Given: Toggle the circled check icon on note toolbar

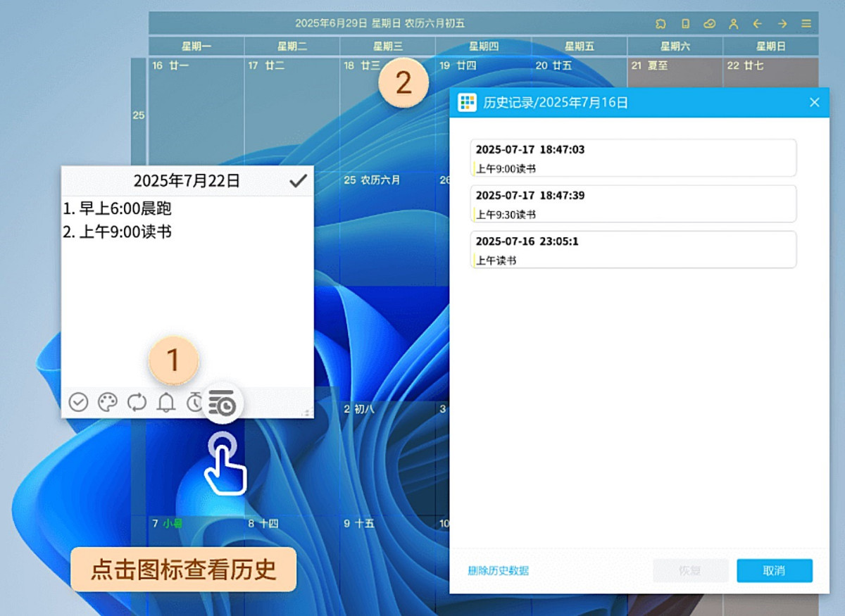Looking at the screenshot, I should pos(78,402).
